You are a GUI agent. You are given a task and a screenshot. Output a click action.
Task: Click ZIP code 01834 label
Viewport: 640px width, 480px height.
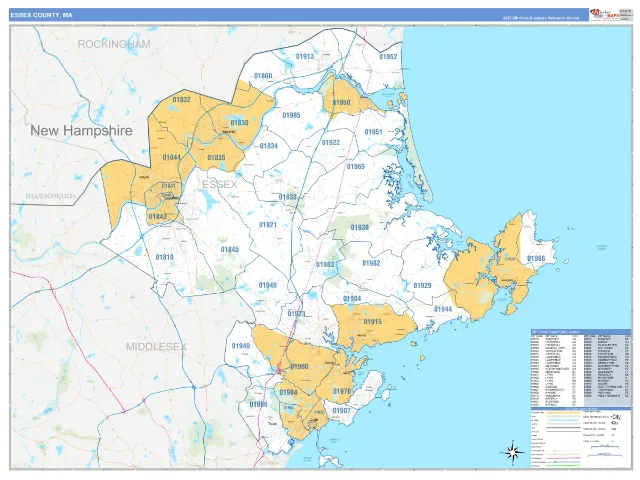[269, 146]
